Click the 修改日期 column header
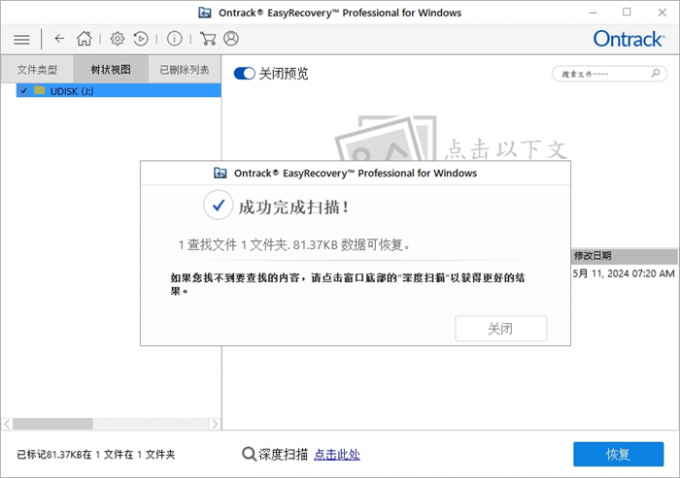 [625, 256]
